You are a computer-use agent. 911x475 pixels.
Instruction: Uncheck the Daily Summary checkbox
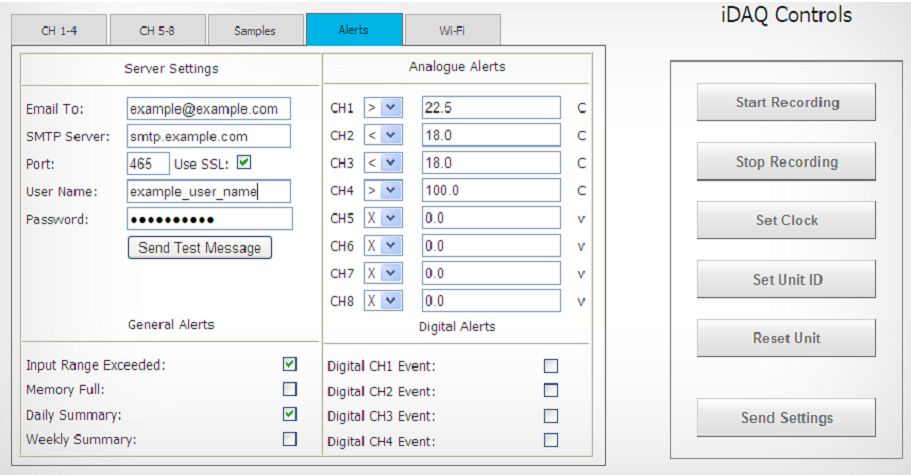pos(289,414)
